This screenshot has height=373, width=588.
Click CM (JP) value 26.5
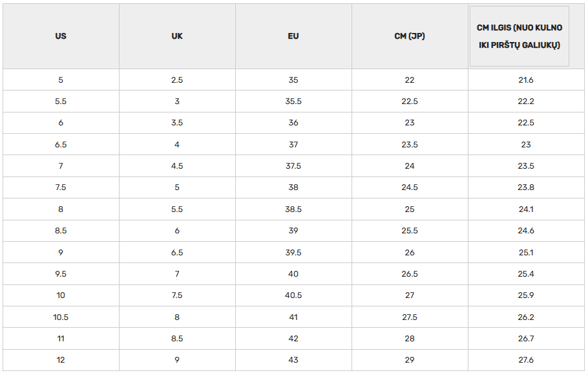coord(410,274)
